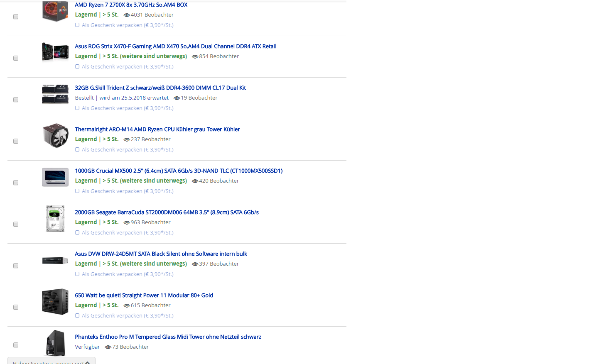The width and height of the screenshot is (616, 364).
Task: Click the eye icon beside 397 Beobachter
Action: (195, 264)
